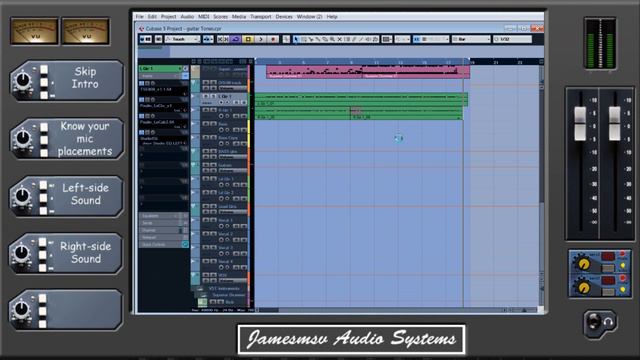Viewport: 640px width, 360px height.
Task: Go to previous marker in transport
Action: 220,40
